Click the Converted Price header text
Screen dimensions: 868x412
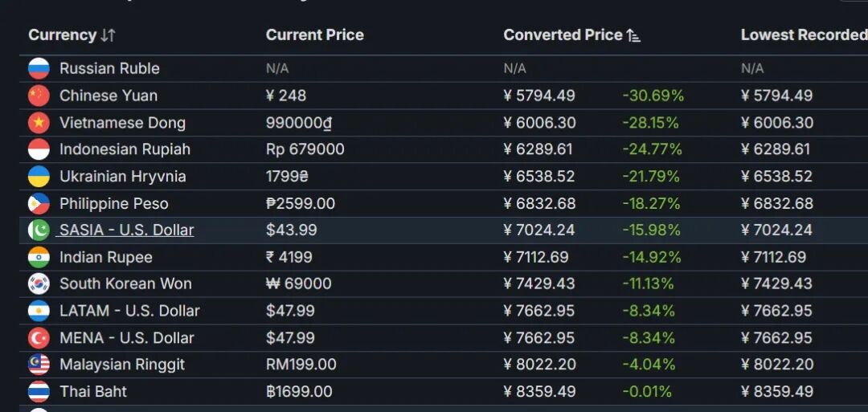(563, 35)
